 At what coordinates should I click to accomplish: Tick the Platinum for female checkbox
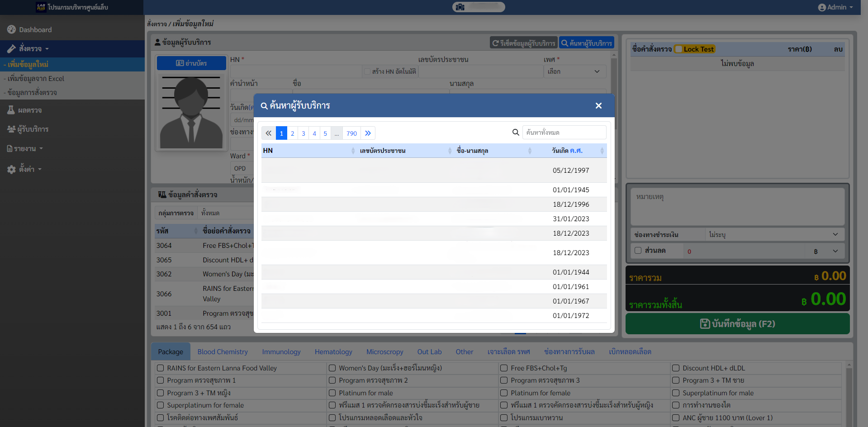[504, 393]
